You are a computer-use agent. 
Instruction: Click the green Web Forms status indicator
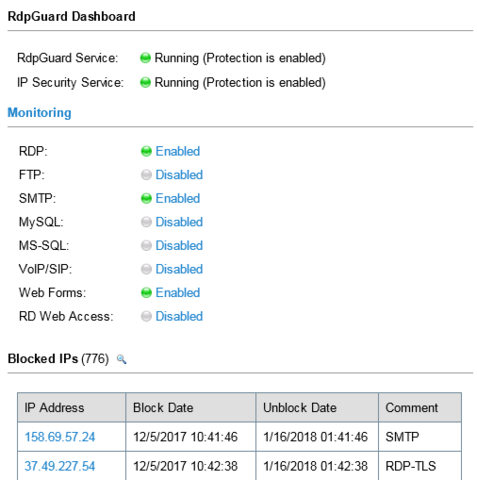(x=146, y=293)
